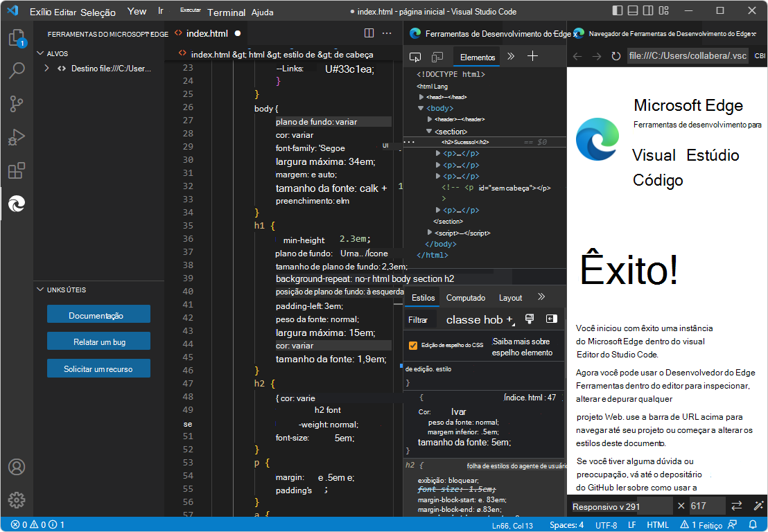Open the Terminal menu
Screen dimensions: 768x532
(226, 12)
